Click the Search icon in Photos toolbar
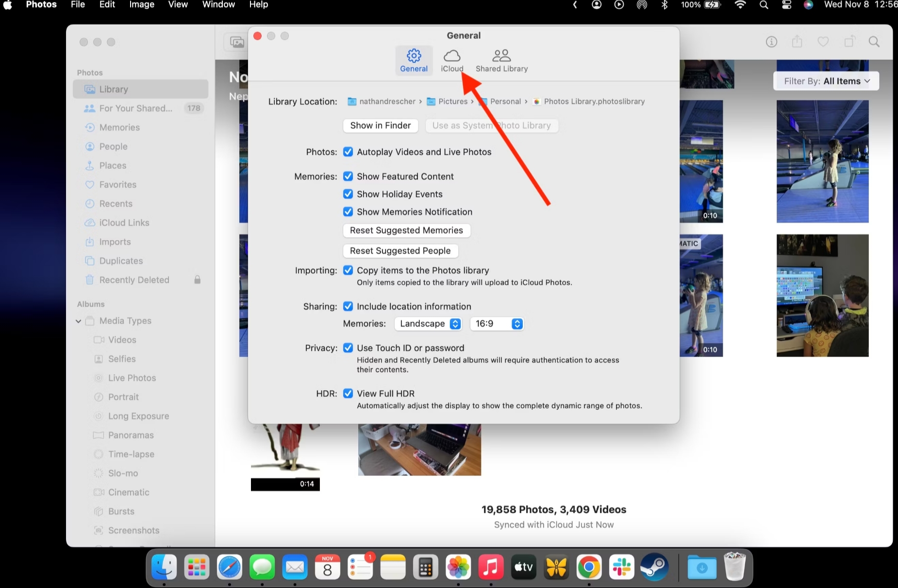 pos(874,42)
